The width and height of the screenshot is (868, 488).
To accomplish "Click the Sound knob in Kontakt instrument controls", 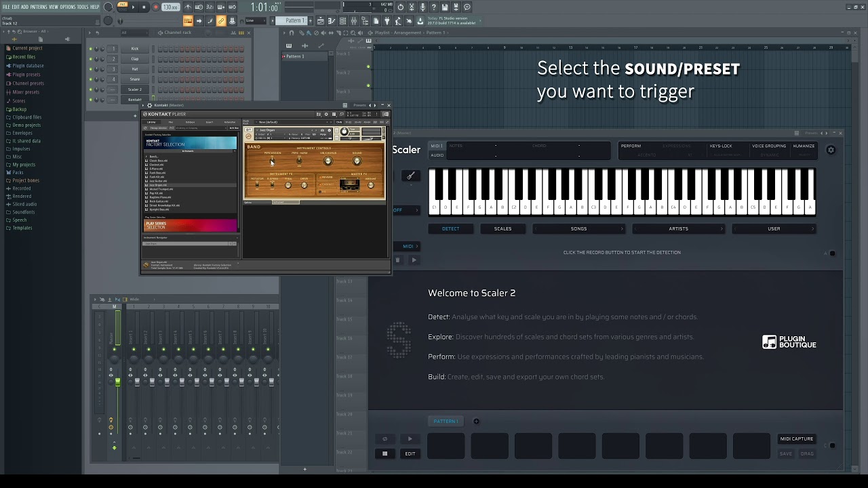I will pyautogui.click(x=357, y=161).
